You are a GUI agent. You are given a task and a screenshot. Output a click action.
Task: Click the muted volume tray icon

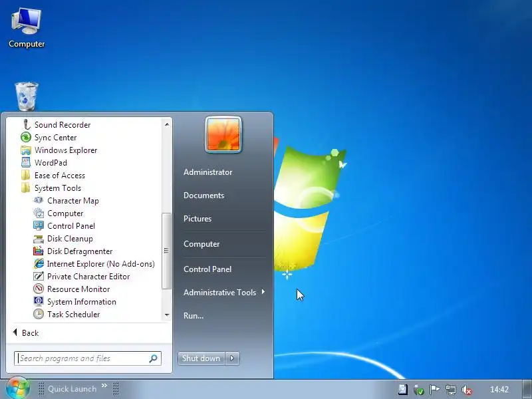pos(467,390)
